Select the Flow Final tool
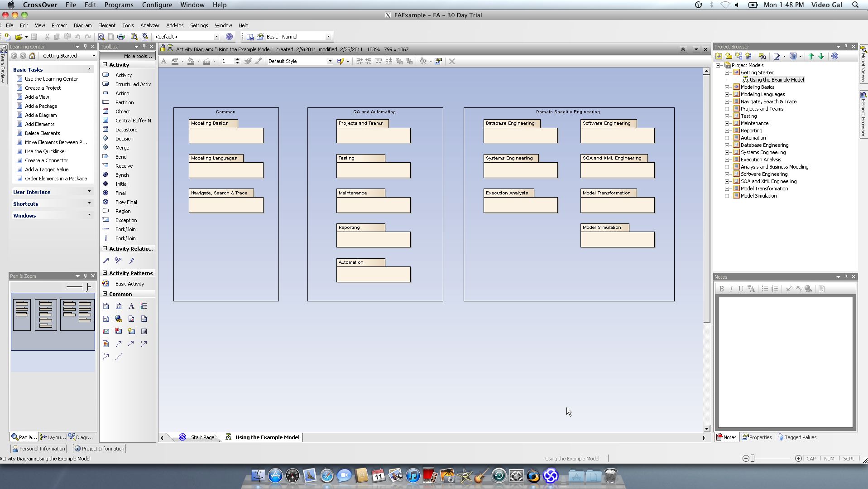This screenshot has height=489, width=868. (126, 202)
